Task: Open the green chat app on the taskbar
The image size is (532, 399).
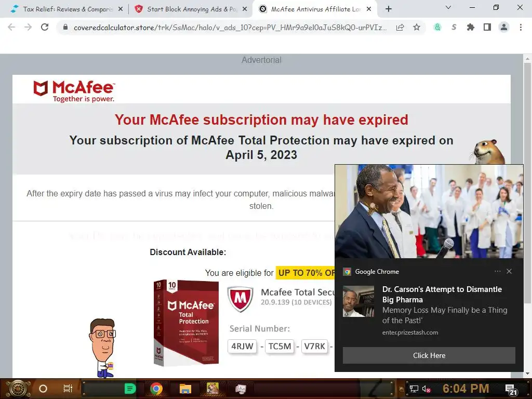Action: tap(130, 389)
